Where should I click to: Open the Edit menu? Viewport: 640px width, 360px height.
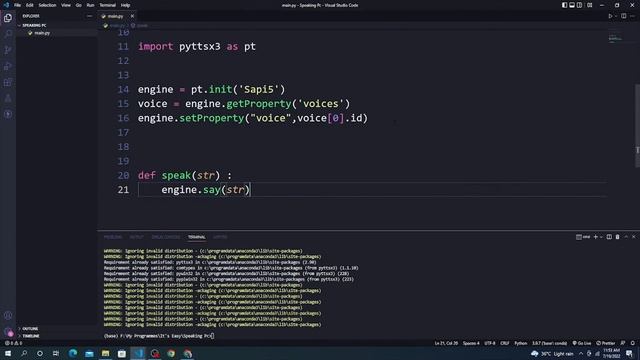(29, 5)
